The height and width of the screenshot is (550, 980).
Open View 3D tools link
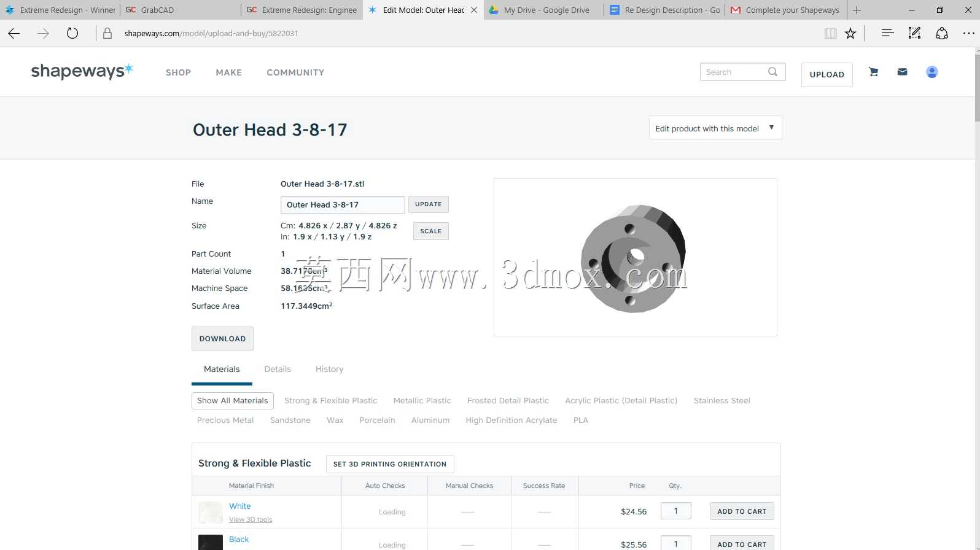click(251, 519)
